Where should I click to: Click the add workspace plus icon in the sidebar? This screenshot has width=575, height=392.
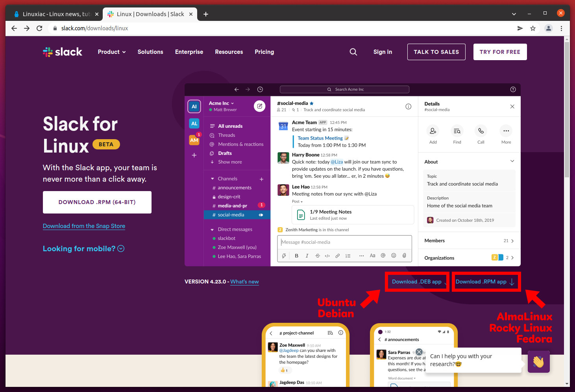194,155
